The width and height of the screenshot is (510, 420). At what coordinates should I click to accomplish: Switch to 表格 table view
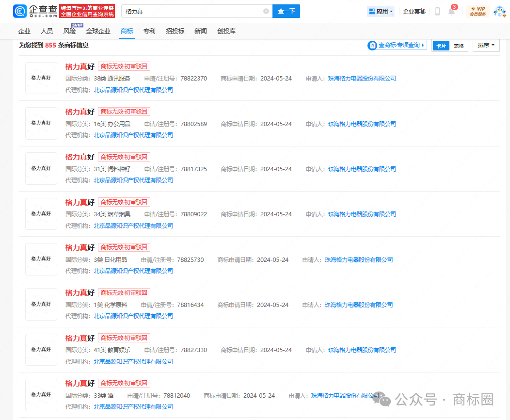pyautogui.click(x=459, y=46)
